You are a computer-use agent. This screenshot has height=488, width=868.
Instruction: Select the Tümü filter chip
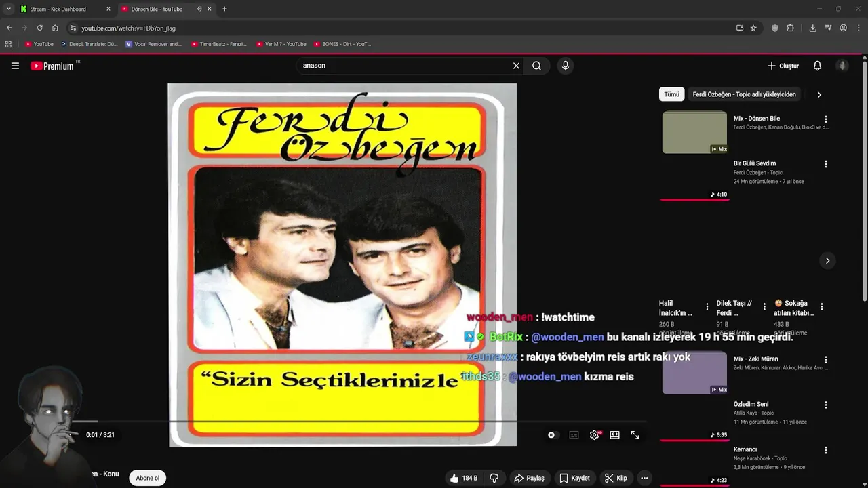[x=671, y=94]
